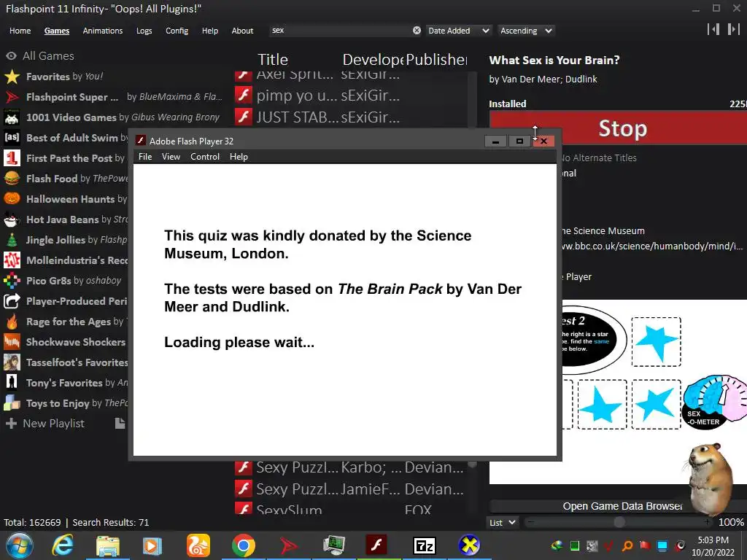The image size is (747, 560).
Task: Open Tasselfoot's Favorites avatar icon
Action: click(12, 362)
